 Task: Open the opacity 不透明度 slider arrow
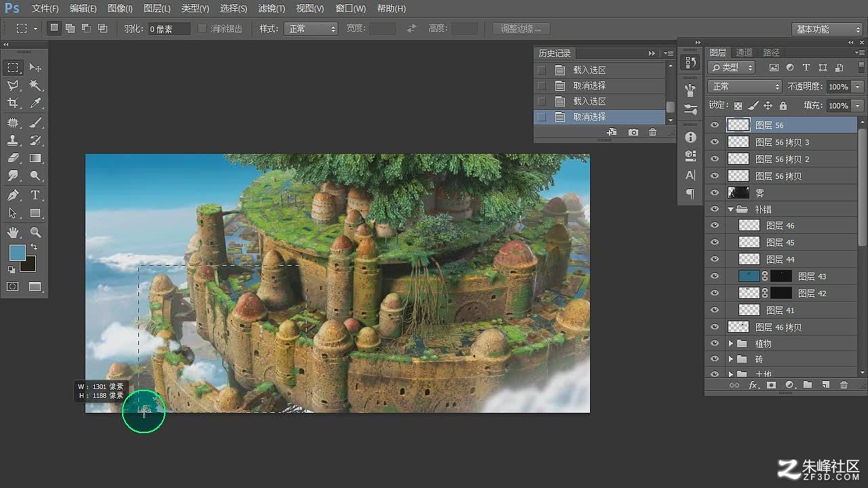pyautogui.click(x=858, y=87)
